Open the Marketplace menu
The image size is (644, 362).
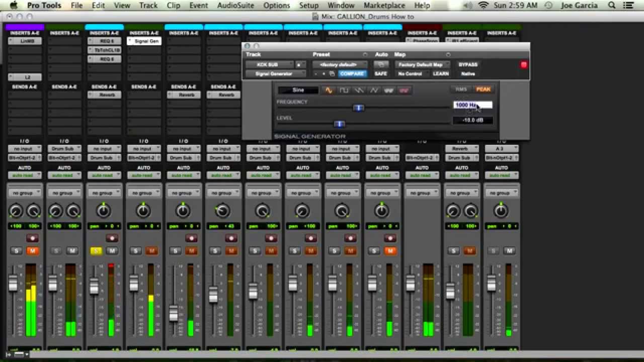[x=384, y=6]
